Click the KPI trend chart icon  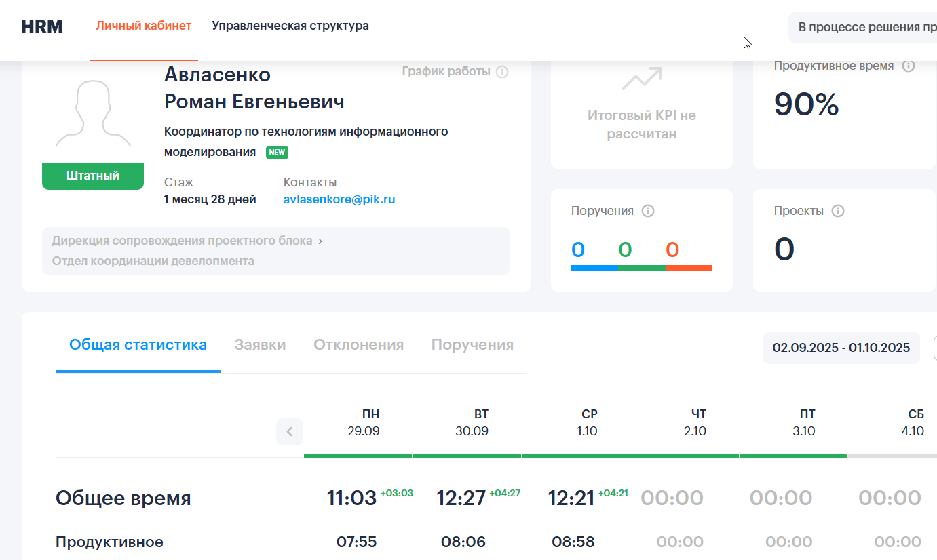(x=642, y=79)
